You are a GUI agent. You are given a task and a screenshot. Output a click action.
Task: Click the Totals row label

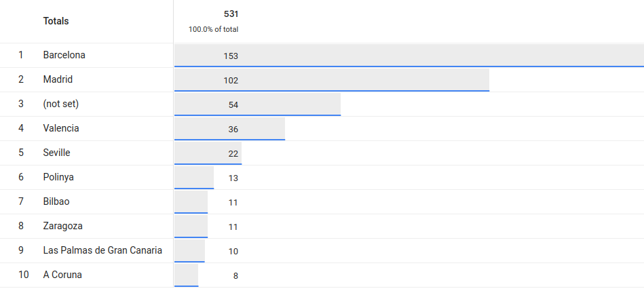56,21
